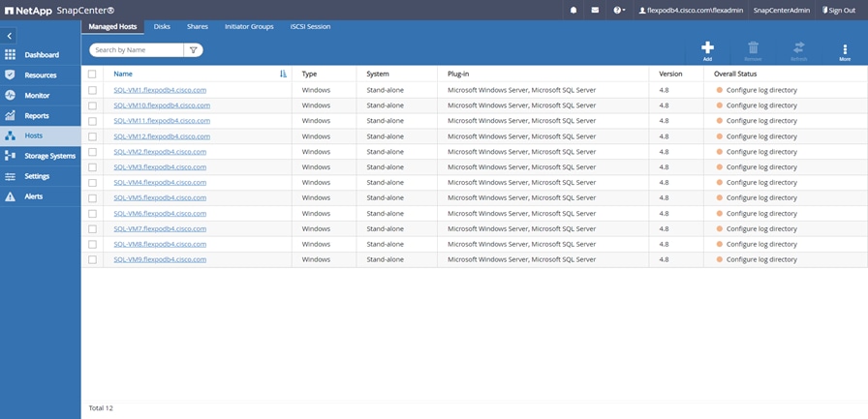The image size is (868, 419).
Task: Click the plug-in text for SQL-VM11
Action: click(521, 121)
